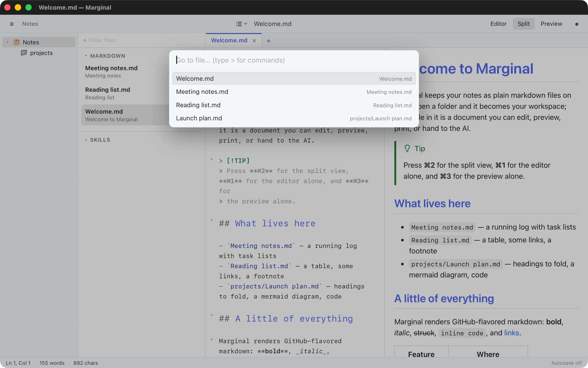Viewport: 588px width, 368px height.
Task: Click the ## What lives here editor line
Action: click(267, 223)
